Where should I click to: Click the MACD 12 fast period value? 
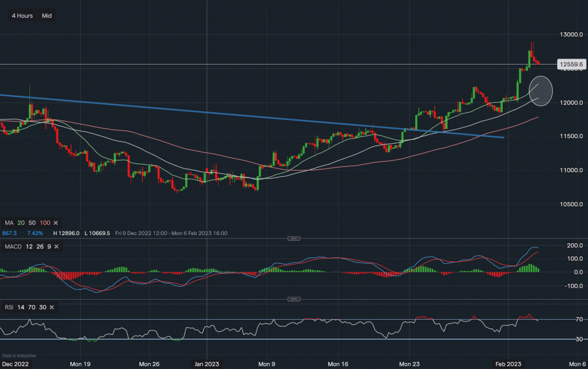pyautogui.click(x=28, y=245)
